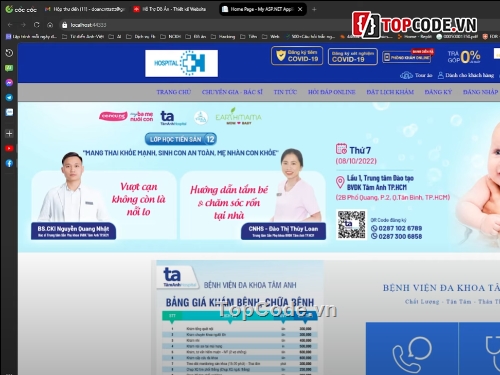Click the browser home icon

50,25
